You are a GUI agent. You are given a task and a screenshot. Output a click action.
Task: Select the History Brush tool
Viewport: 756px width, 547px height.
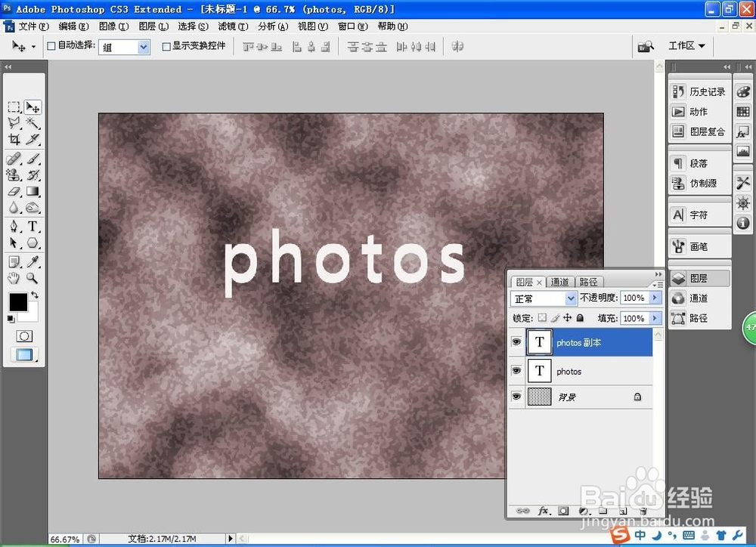[33, 175]
